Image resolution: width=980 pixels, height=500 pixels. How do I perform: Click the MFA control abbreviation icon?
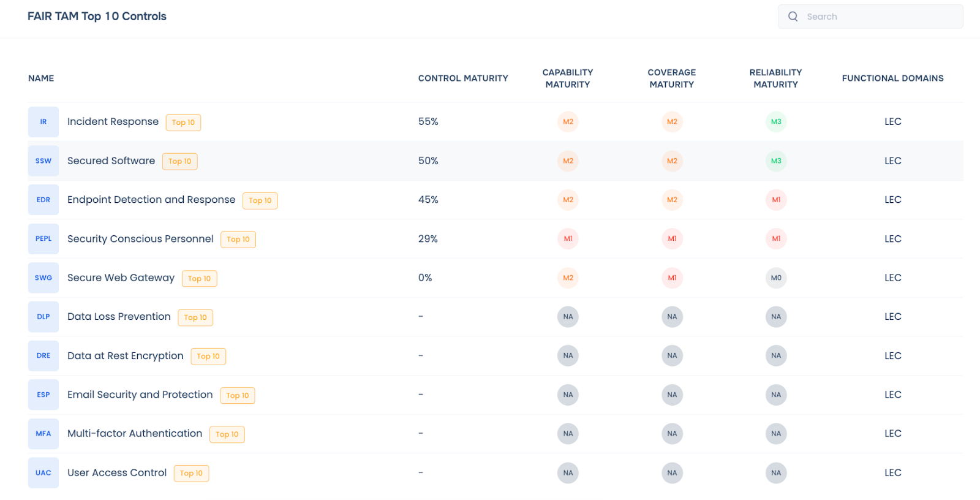(x=43, y=434)
